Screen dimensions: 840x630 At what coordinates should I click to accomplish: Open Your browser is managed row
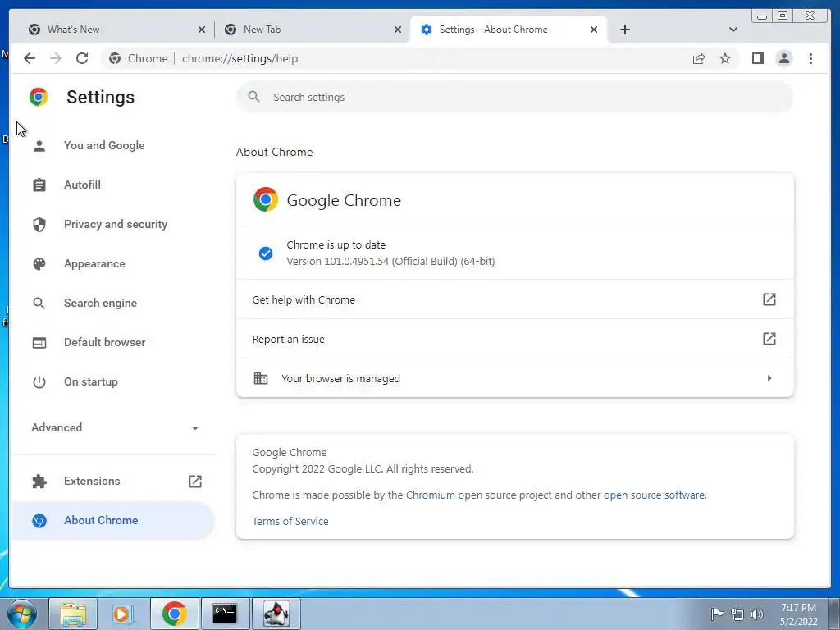point(514,378)
